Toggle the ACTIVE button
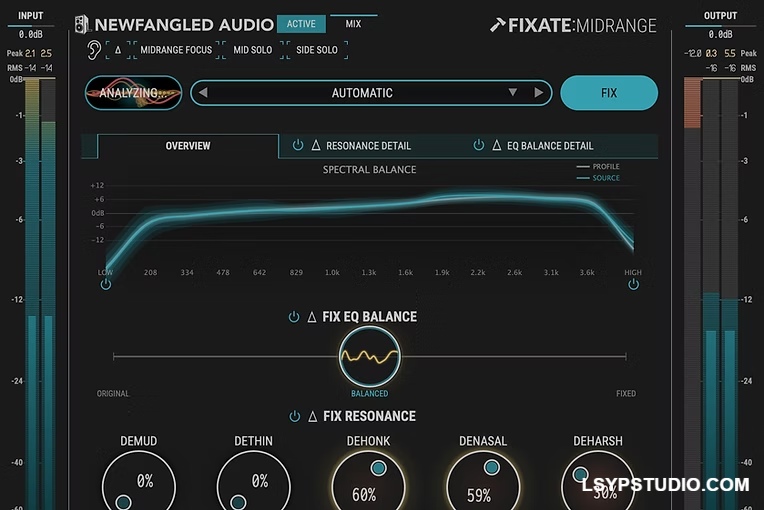764x510 pixels. point(301,24)
